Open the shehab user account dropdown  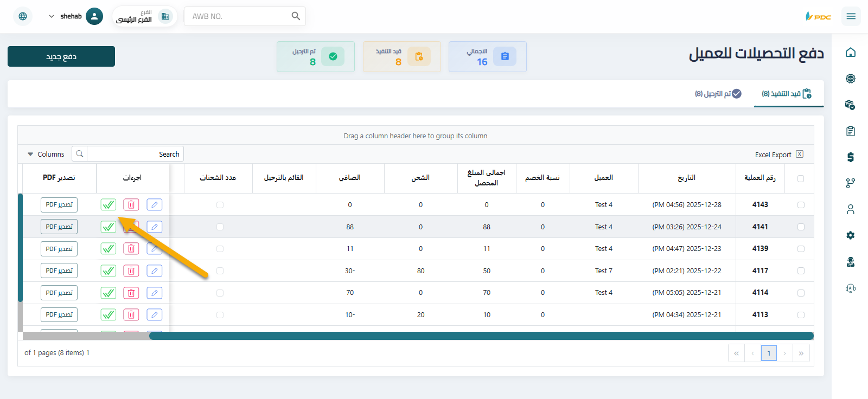point(75,16)
